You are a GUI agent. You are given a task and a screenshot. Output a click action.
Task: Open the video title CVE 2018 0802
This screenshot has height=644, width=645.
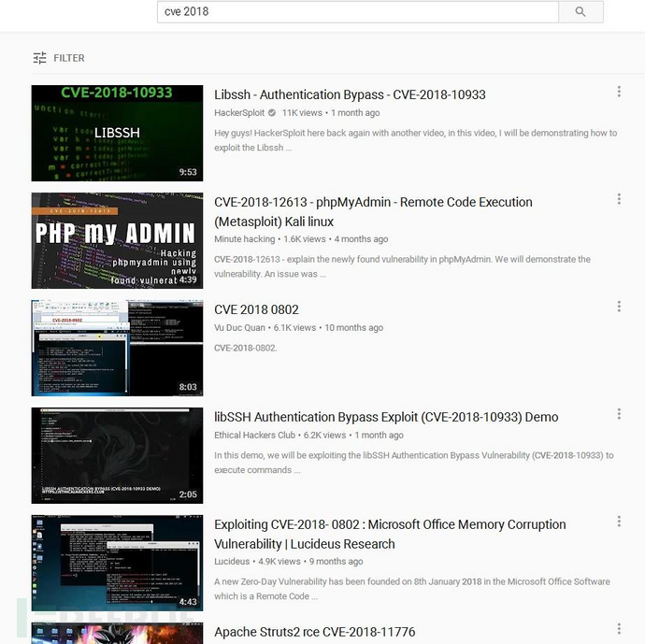pyautogui.click(x=256, y=309)
